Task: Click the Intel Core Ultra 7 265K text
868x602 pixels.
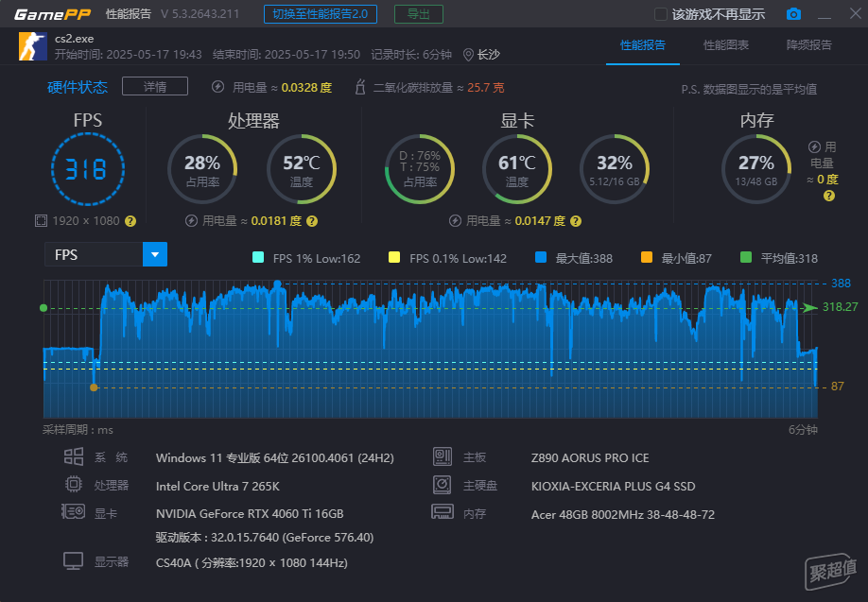Action: [217, 487]
